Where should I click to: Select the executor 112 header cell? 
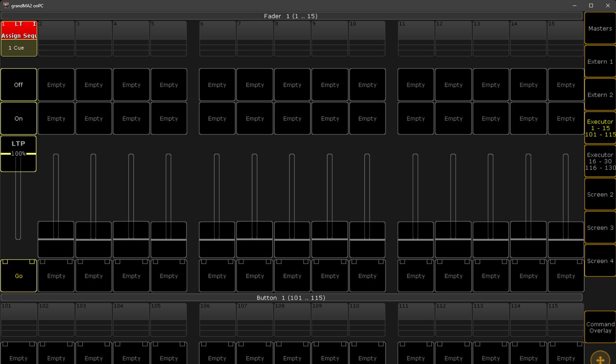tap(454, 320)
